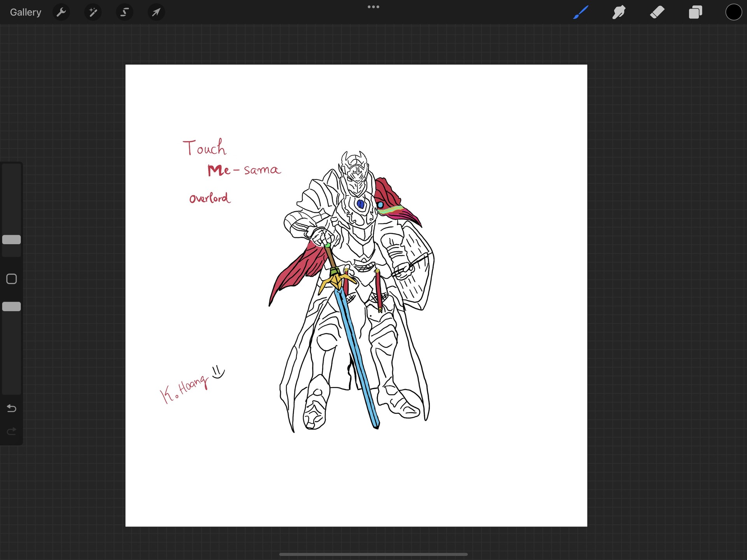Tap the modify square button on sidebar
The height and width of the screenshot is (560, 747).
11,279
